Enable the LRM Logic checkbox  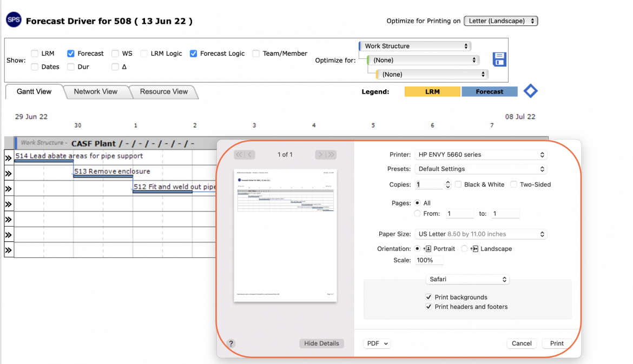[x=144, y=53]
